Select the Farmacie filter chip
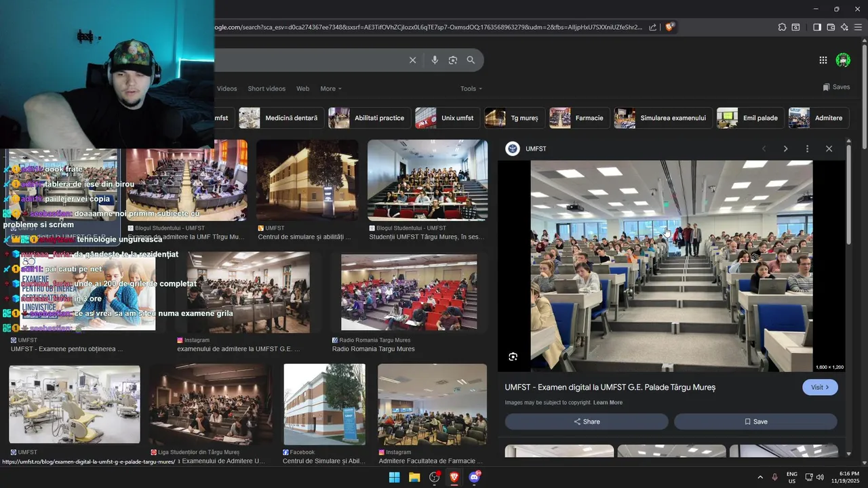The image size is (868, 488). pos(578,118)
